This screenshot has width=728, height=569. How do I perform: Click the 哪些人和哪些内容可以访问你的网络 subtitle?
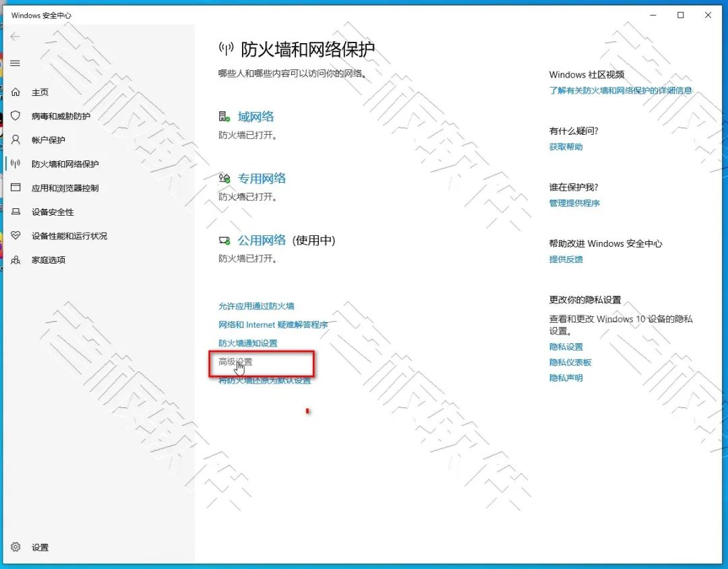coord(293,73)
